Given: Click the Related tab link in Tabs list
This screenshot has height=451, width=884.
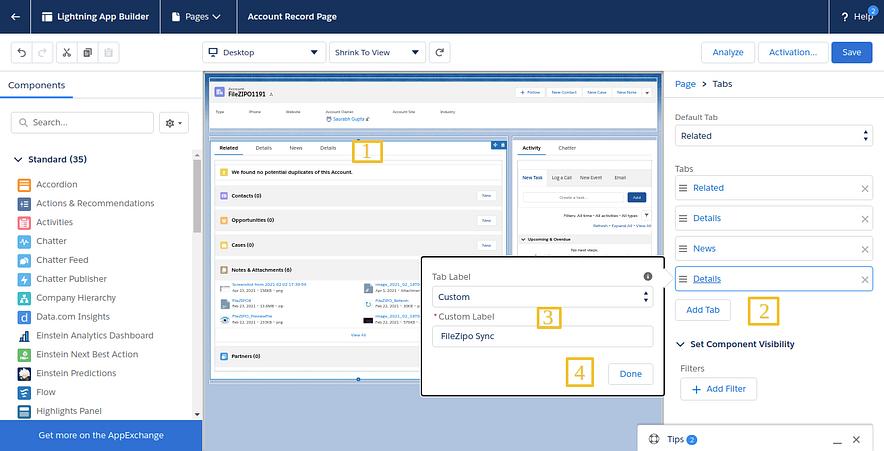Looking at the screenshot, I should point(709,188).
